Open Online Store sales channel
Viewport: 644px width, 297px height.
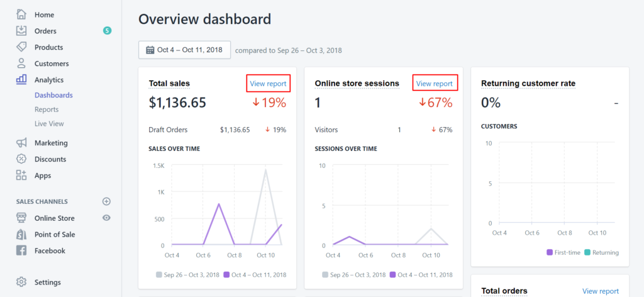pos(55,218)
